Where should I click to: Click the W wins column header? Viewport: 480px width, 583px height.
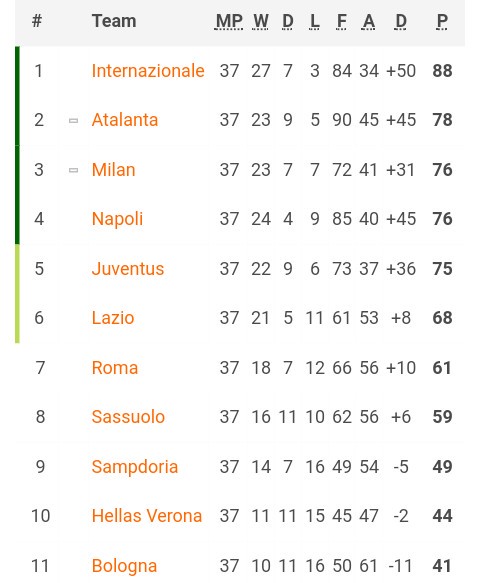(261, 21)
